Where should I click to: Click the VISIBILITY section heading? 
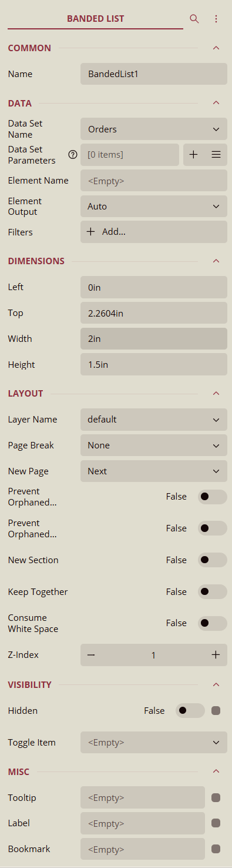30,685
